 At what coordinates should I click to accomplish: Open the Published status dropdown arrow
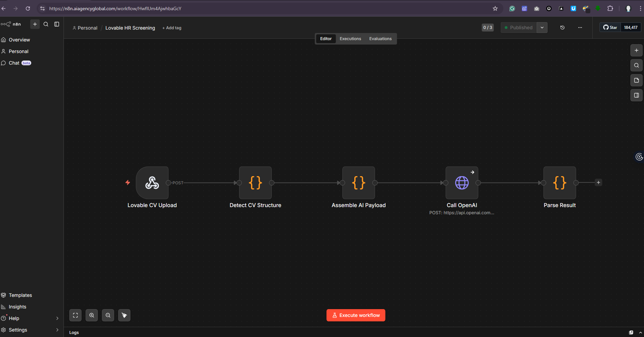click(x=542, y=28)
